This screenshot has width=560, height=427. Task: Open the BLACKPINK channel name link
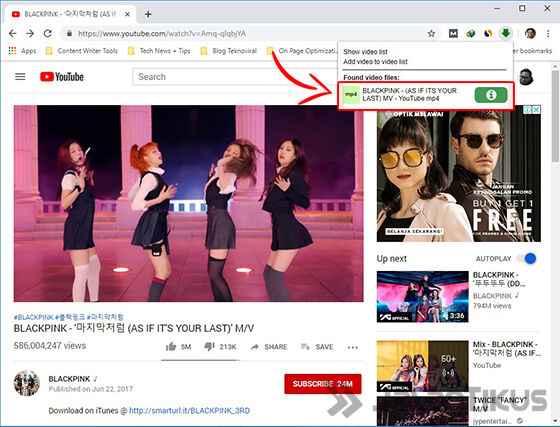pos(69,378)
